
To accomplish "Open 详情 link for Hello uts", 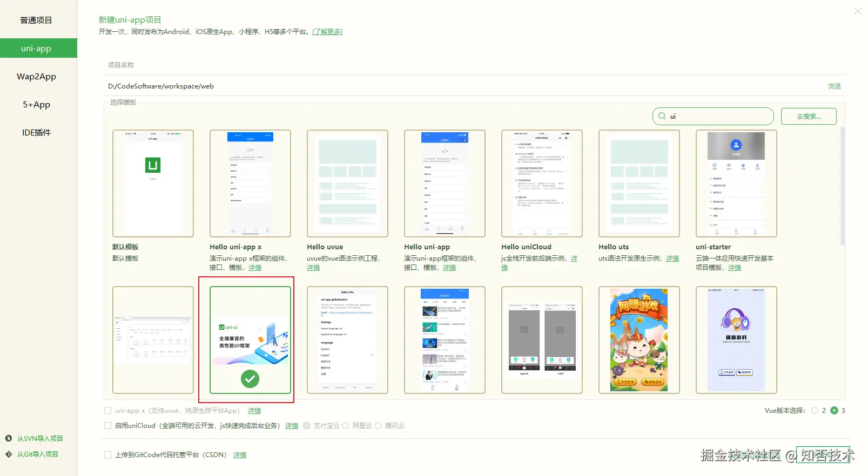I will point(672,259).
